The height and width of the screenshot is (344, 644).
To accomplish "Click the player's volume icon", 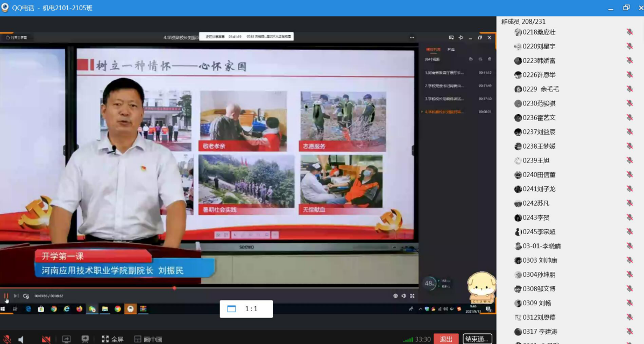I will point(404,296).
